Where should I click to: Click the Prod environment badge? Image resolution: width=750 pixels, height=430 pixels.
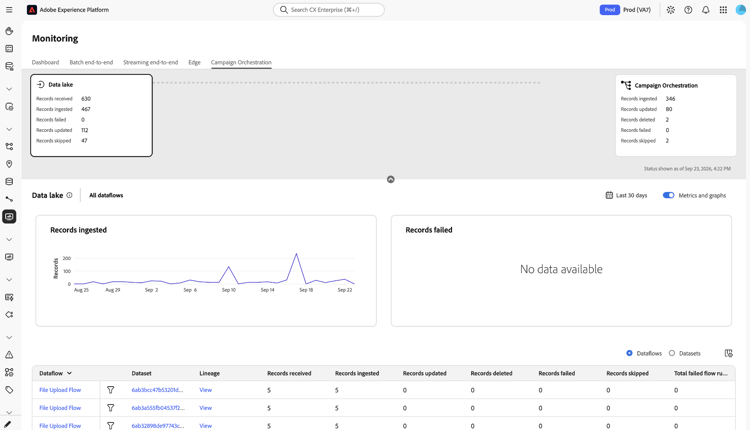(x=609, y=10)
